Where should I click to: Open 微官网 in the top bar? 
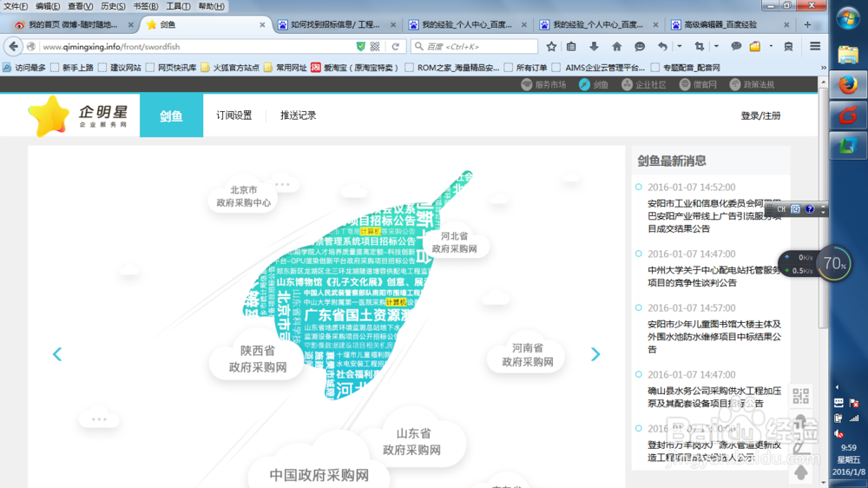(x=698, y=84)
